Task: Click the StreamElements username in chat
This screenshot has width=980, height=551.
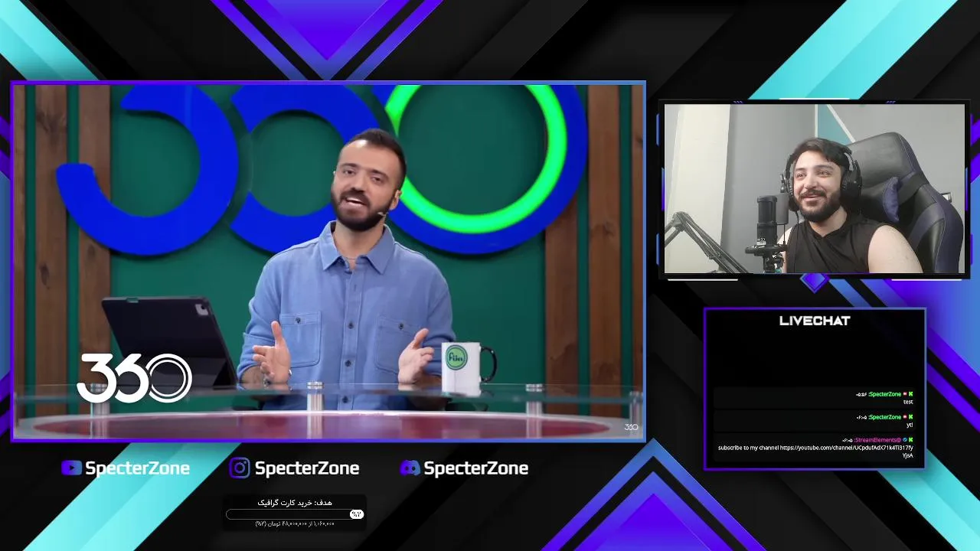Action: 877,440
